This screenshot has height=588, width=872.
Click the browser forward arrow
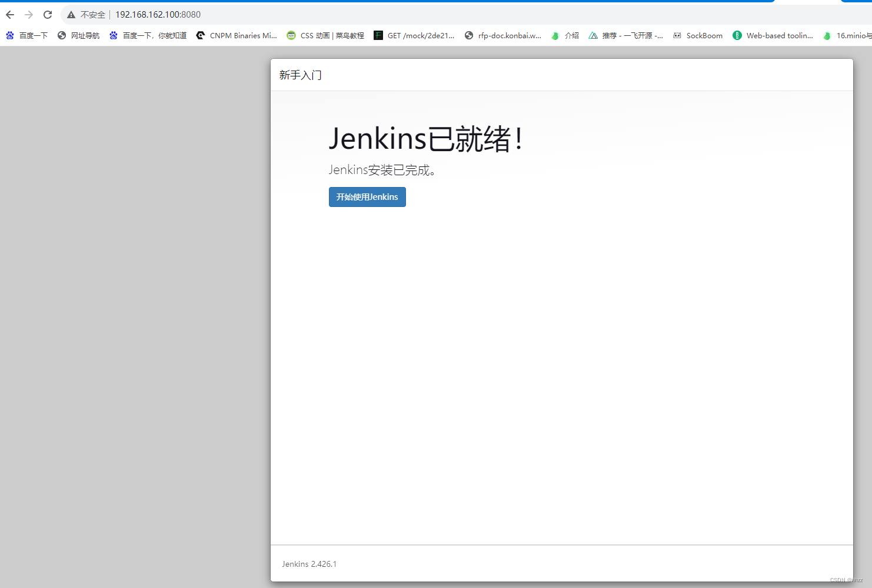pyautogui.click(x=29, y=15)
